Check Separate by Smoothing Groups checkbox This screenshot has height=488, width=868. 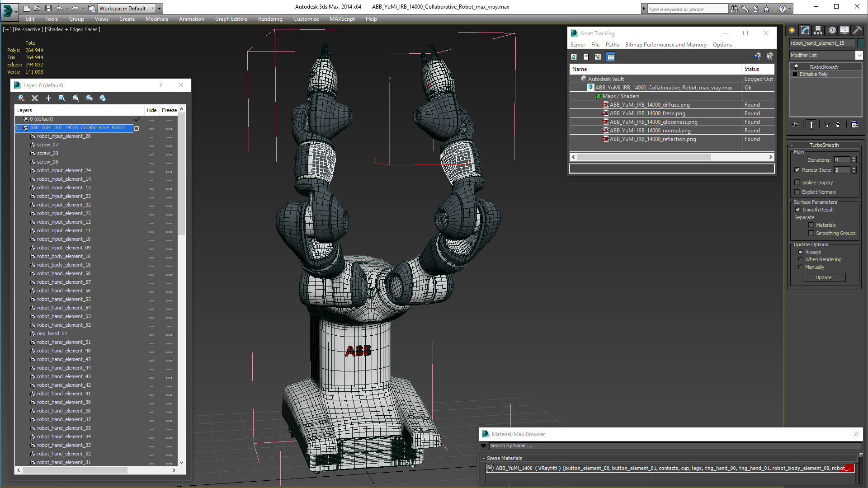811,233
